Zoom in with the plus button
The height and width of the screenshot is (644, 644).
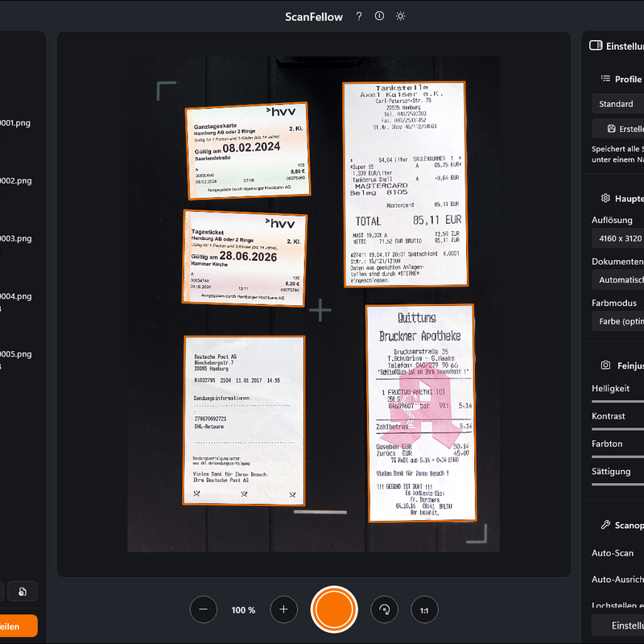coord(284,609)
